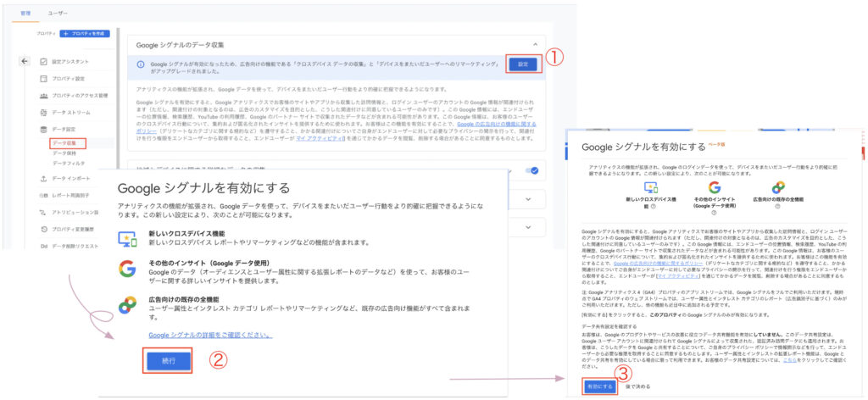Click the ベータ版 label in right dialog

tap(718, 144)
